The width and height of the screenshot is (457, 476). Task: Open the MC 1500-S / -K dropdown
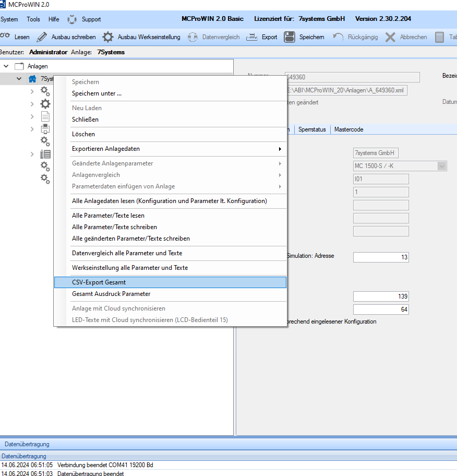tap(442, 166)
